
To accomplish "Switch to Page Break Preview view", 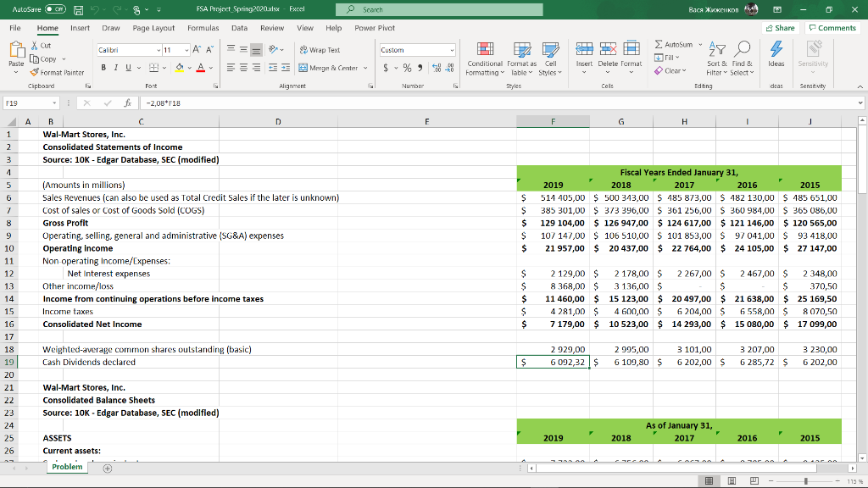I will [754, 481].
